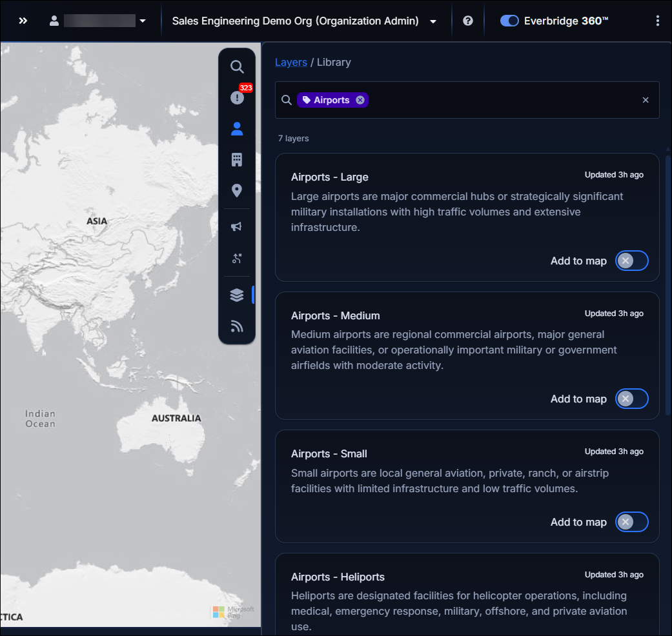Toggle Add to map for Airports - Medium
This screenshot has width=672, height=636.
pyautogui.click(x=631, y=399)
